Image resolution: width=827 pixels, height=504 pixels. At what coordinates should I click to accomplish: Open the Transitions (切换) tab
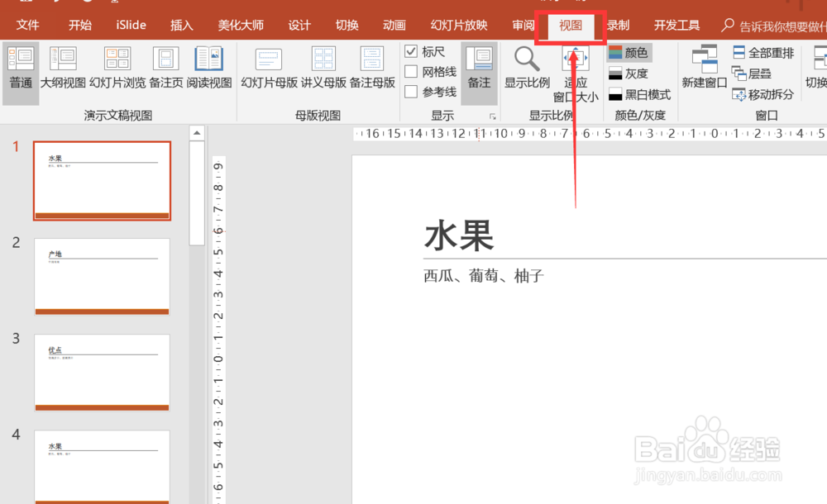pos(347,25)
